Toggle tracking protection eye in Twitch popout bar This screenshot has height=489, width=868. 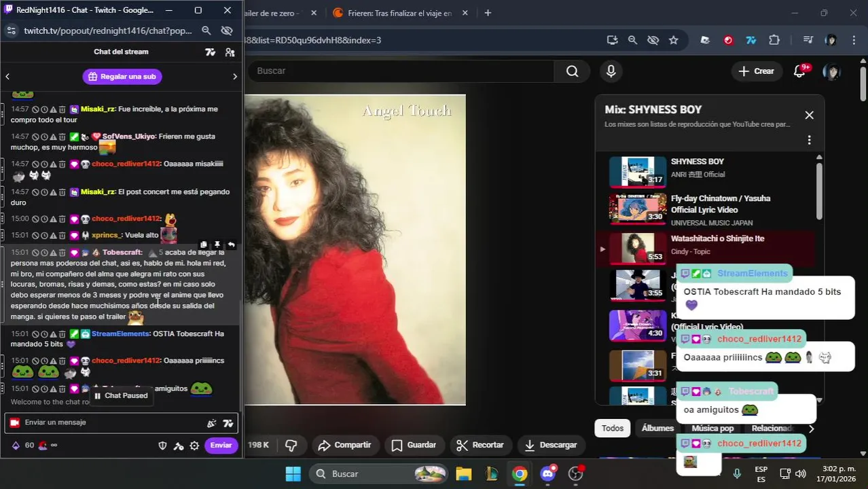click(x=227, y=31)
